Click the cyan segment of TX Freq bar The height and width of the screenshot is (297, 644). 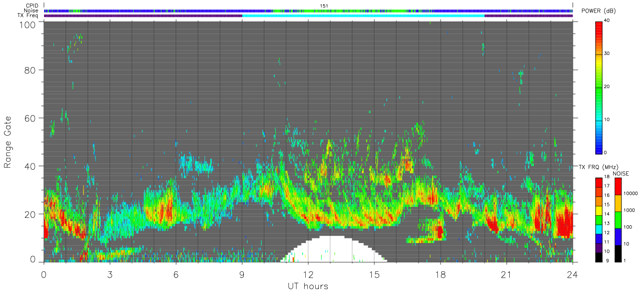click(x=363, y=16)
